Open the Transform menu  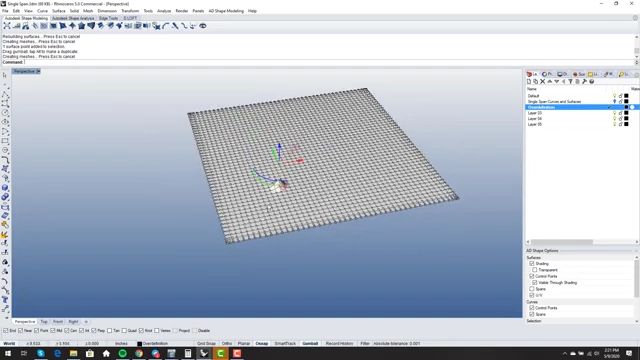coord(130,11)
